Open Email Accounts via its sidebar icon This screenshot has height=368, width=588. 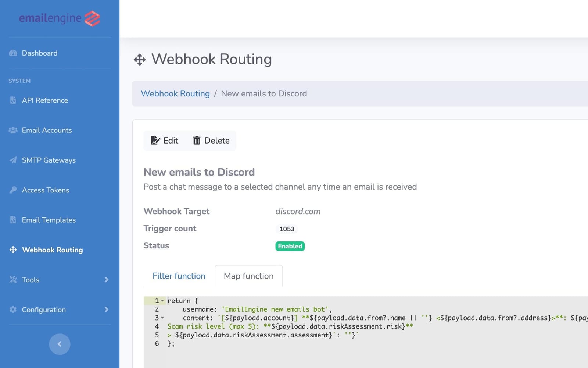pyautogui.click(x=13, y=130)
